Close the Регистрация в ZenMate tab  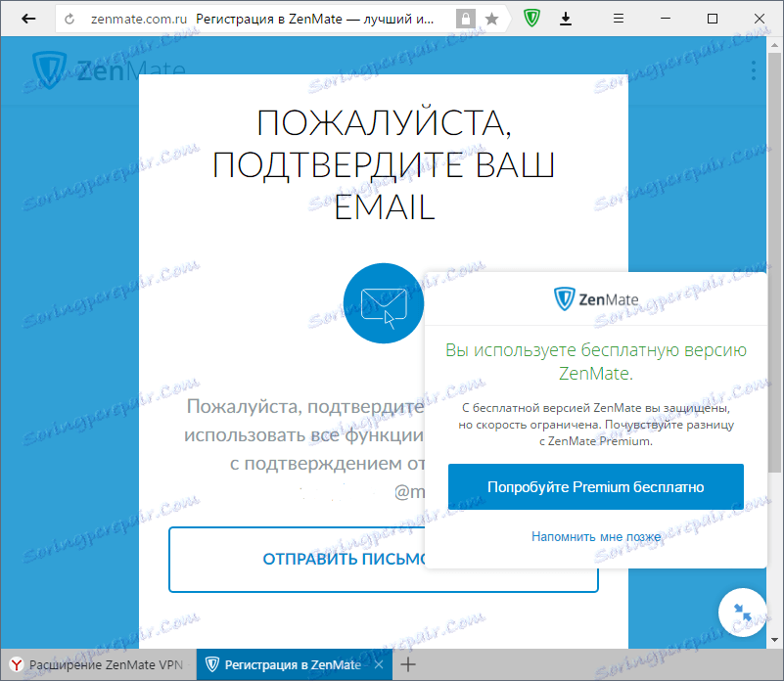379,664
